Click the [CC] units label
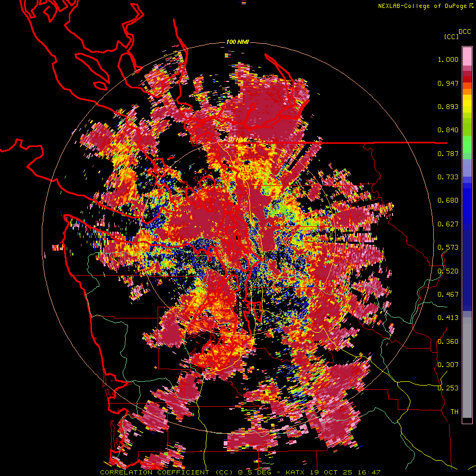Viewport: 476px width, 476px height. tap(451, 36)
